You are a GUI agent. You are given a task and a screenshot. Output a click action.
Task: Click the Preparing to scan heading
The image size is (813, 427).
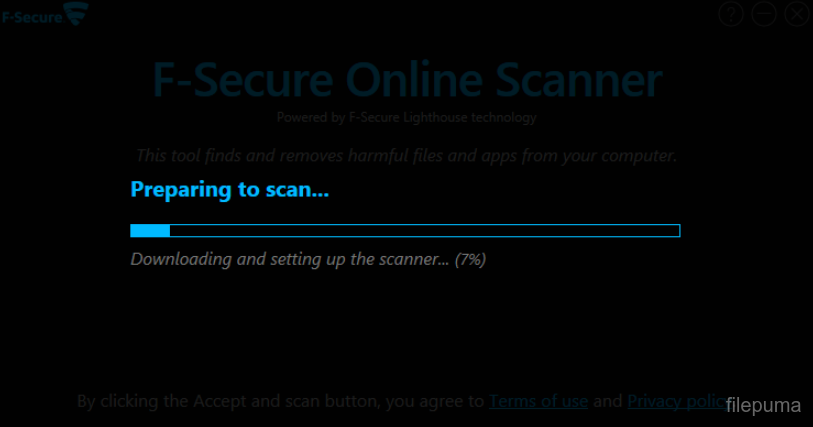pos(229,189)
